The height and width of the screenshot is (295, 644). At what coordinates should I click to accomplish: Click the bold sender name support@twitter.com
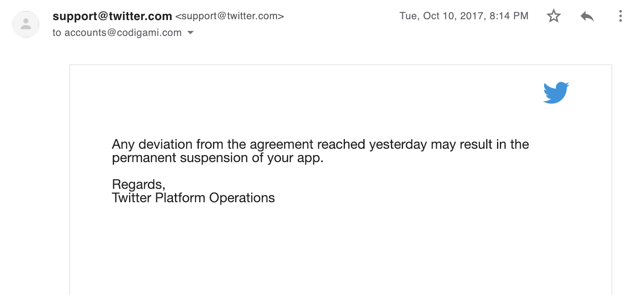click(x=112, y=16)
